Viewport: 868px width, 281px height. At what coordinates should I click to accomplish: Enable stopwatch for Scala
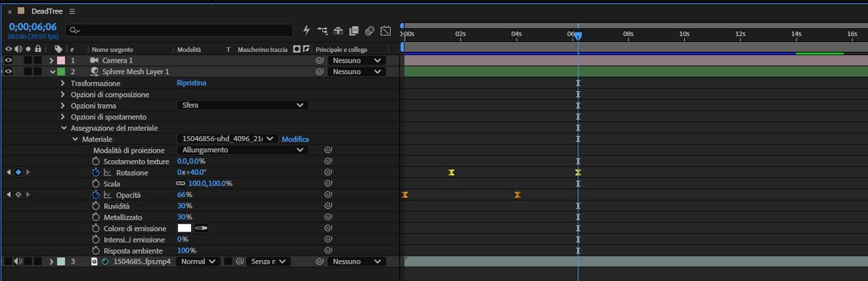tap(96, 183)
